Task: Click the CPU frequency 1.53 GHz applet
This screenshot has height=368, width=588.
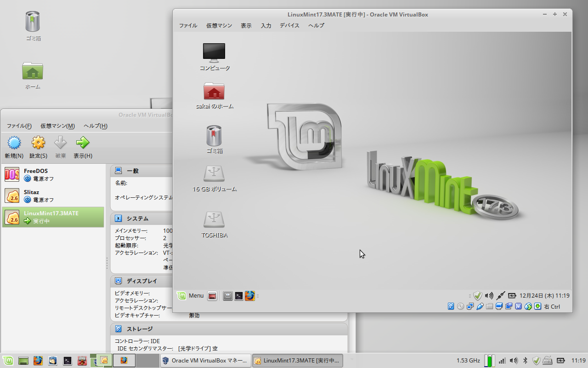Action: click(x=468, y=361)
